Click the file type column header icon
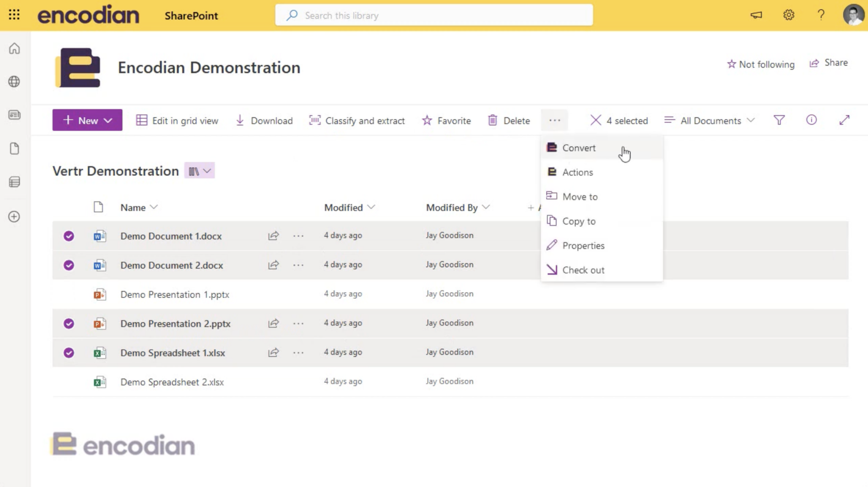868x487 pixels. [x=98, y=207]
